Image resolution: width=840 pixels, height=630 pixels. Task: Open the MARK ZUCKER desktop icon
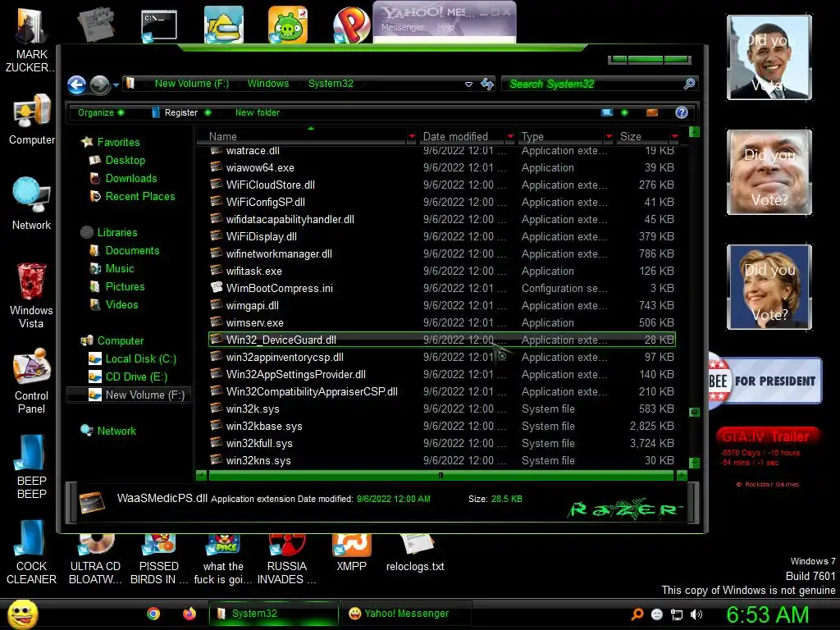coord(31,39)
